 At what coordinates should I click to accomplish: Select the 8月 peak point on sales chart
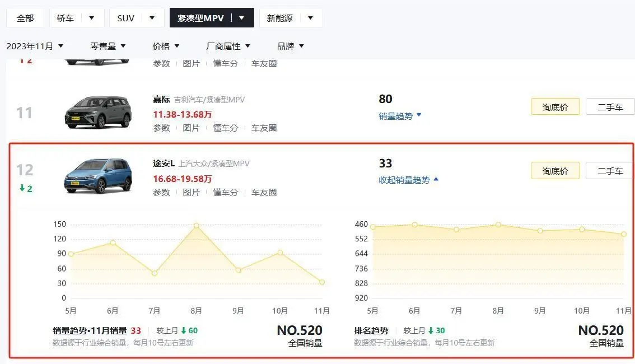197,225
